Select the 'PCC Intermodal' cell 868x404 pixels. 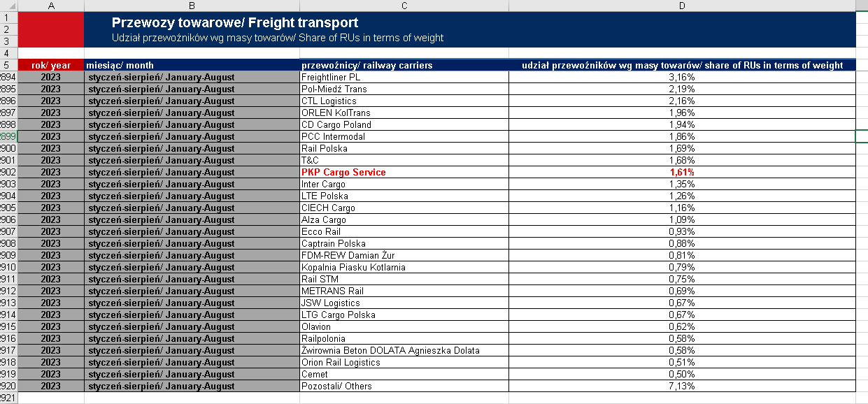[404, 136]
